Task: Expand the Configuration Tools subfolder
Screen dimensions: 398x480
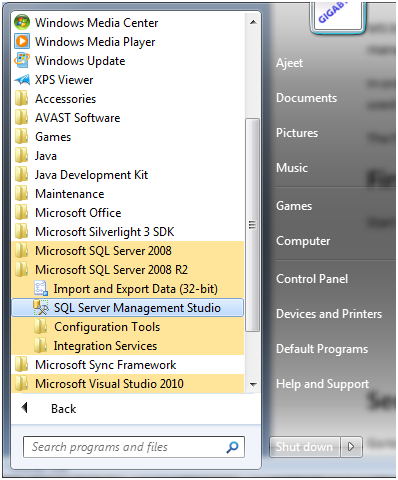Action: pyautogui.click(x=128, y=327)
